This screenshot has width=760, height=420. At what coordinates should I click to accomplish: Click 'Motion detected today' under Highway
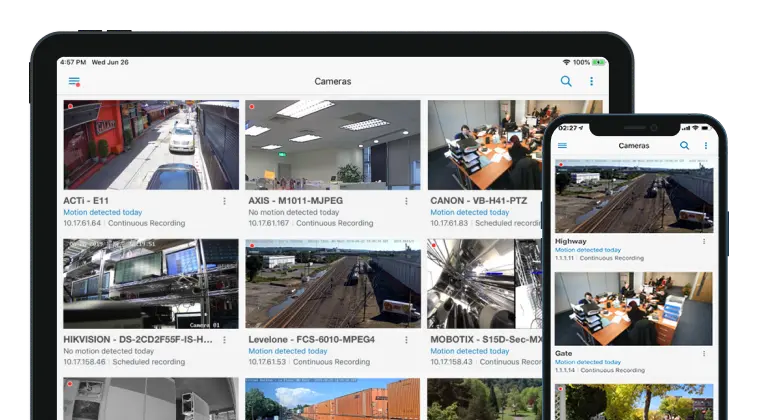coord(588,250)
